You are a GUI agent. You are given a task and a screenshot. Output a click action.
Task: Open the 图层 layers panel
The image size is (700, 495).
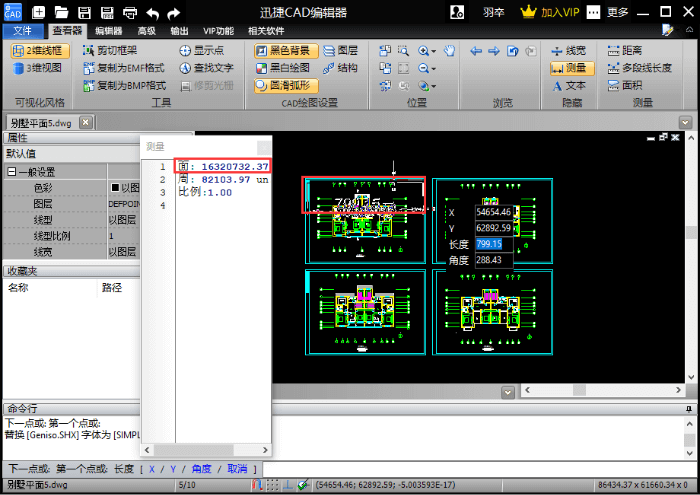click(x=341, y=50)
